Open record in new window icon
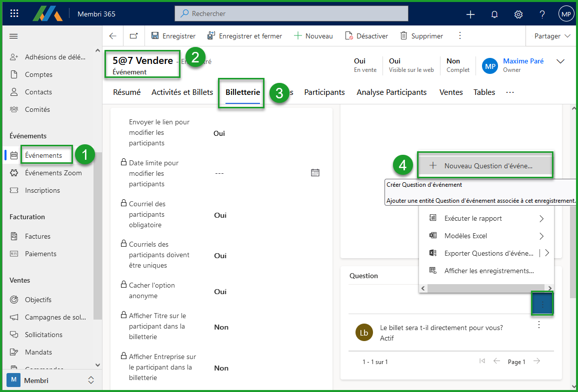Screen dimensions: 578x392 133,36
